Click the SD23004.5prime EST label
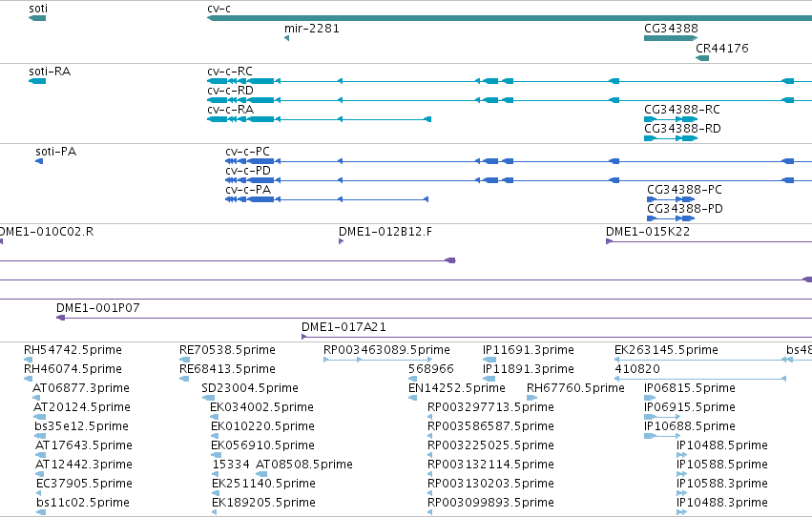 pos(250,388)
